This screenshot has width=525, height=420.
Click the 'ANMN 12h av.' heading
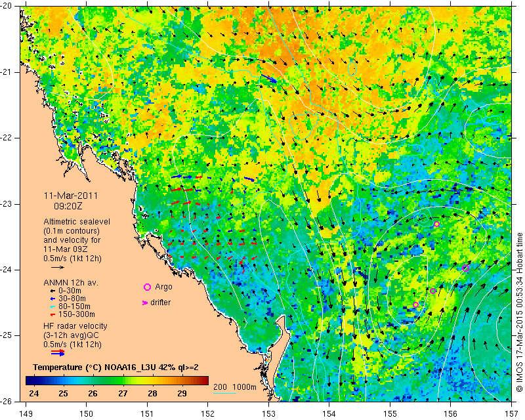tap(71, 283)
